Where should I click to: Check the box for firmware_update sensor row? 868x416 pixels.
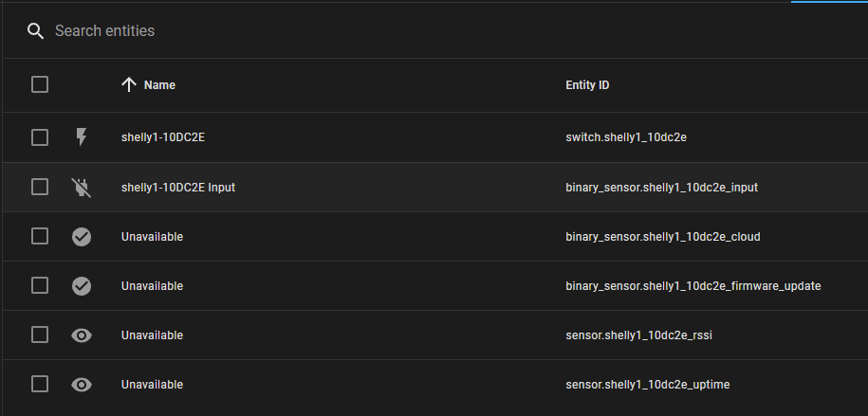40,285
